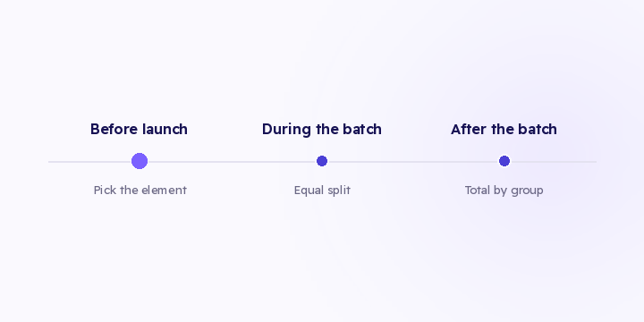
Task: Click track between During and After batch dots
Action: pyautogui.click(x=413, y=162)
